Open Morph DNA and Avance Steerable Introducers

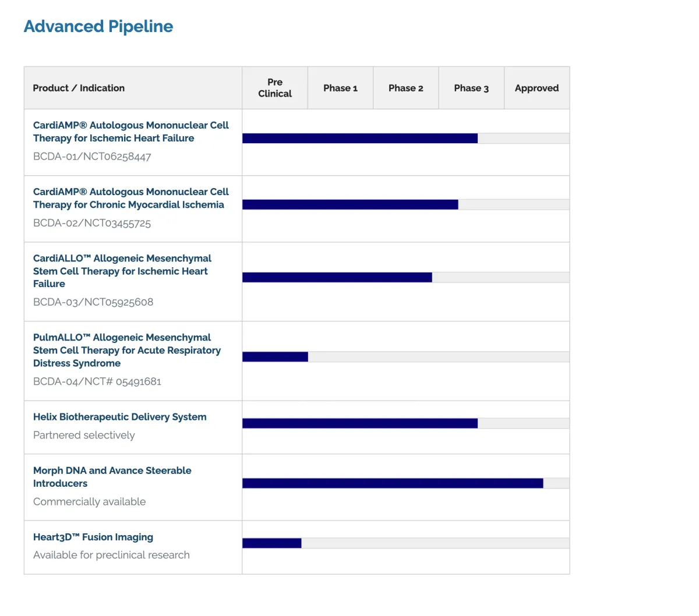(x=112, y=477)
